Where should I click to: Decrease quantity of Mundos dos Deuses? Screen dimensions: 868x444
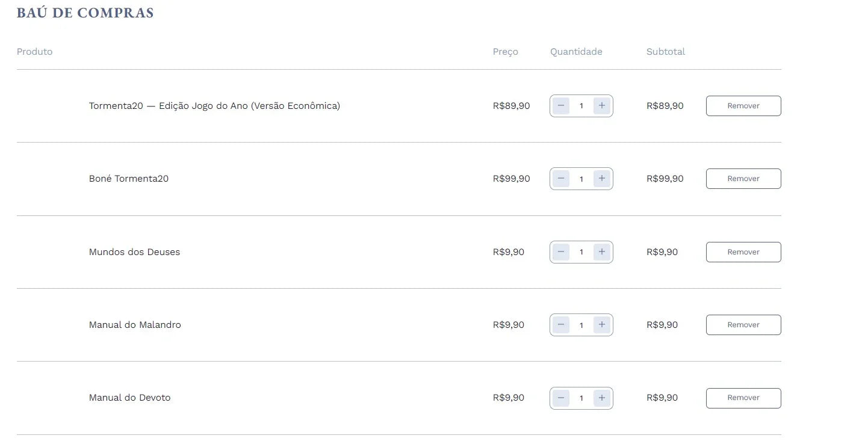[561, 252]
